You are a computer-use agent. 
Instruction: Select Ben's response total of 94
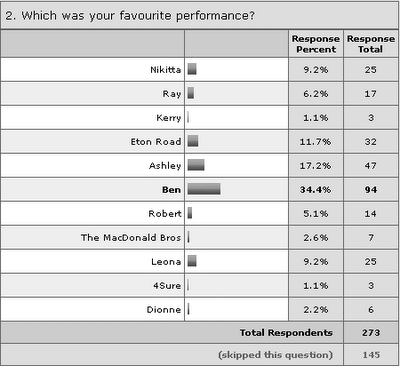point(371,190)
